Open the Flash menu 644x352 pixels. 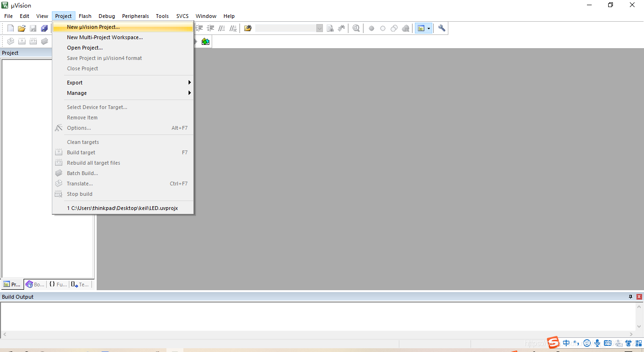click(85, 16)
